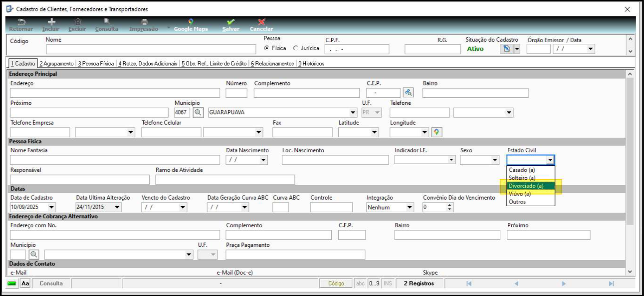Image resolution: width=644 pixels, height=296 pixels.
Task: Open the Consulta search toolbar icon
Action: [x=106, y=22]
